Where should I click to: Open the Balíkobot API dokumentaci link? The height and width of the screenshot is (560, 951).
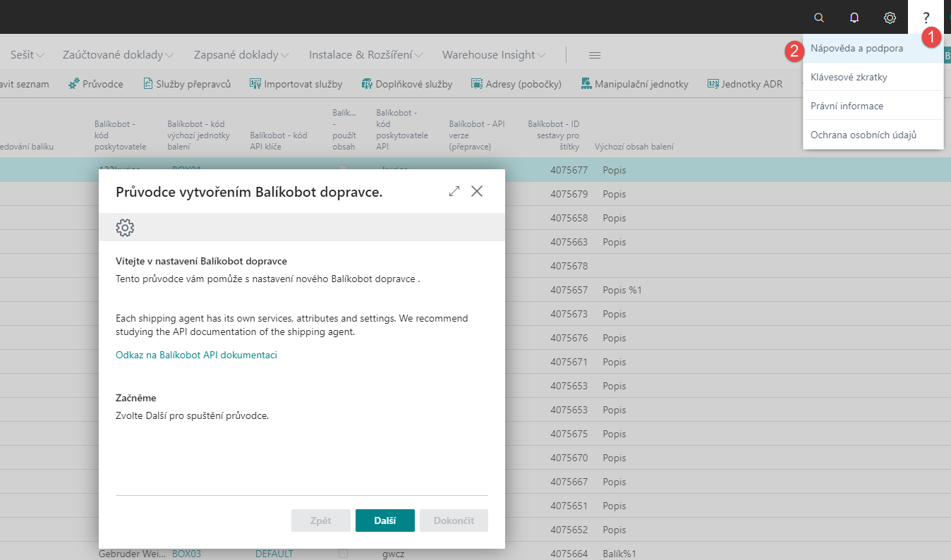tap(196, 355)
